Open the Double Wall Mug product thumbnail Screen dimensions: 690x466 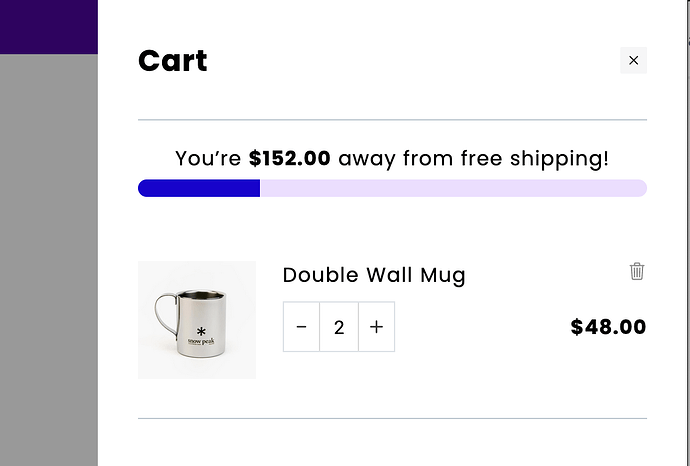pyautogui.click(x=197, y=320)
